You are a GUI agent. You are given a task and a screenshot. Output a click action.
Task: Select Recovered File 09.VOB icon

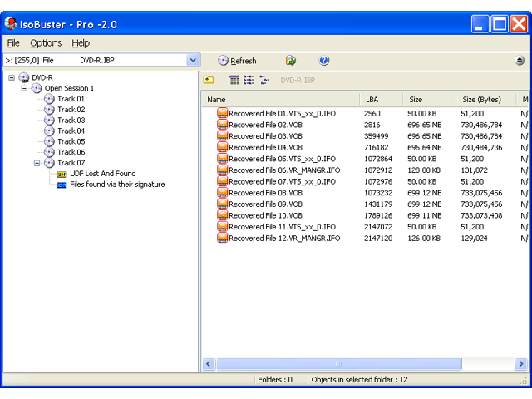tap(222, 204)
